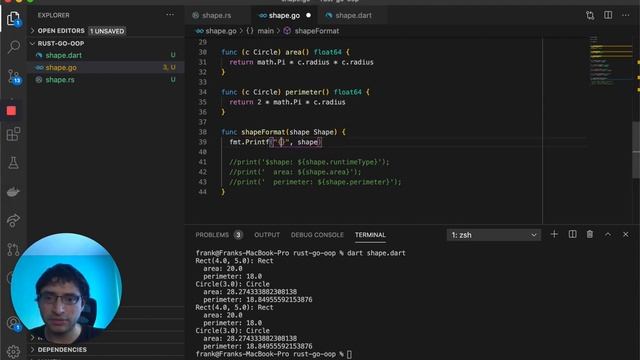
Task: Expand the Open Editors section
Action: [x=61, y=31]
